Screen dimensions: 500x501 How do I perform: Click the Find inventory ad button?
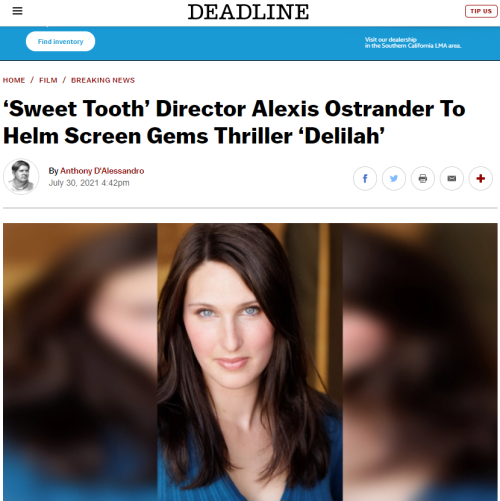click(x=60, y=41)
